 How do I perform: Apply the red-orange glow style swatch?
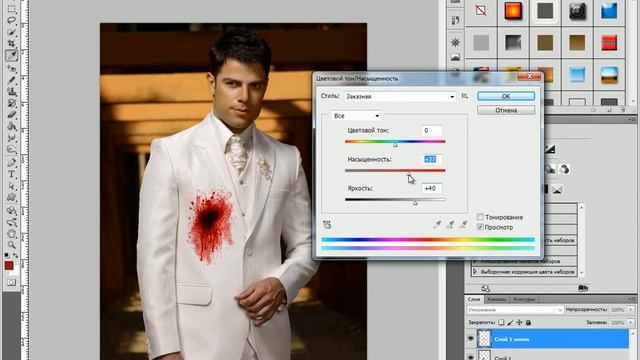[x=513, y=10]
